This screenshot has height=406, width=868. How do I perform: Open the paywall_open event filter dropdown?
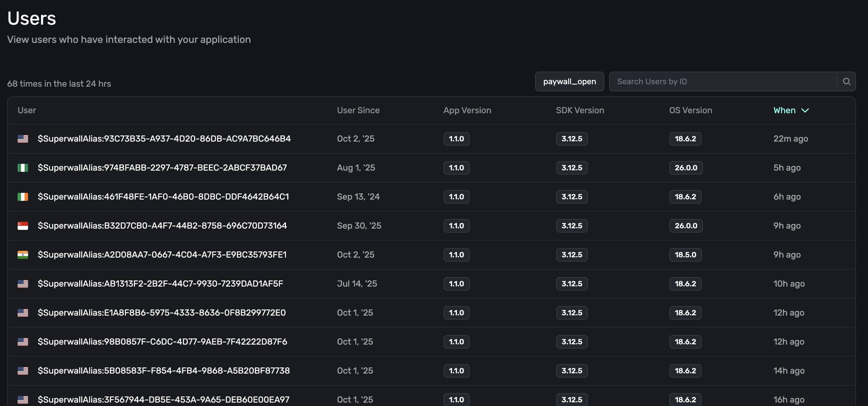[569, 81]
